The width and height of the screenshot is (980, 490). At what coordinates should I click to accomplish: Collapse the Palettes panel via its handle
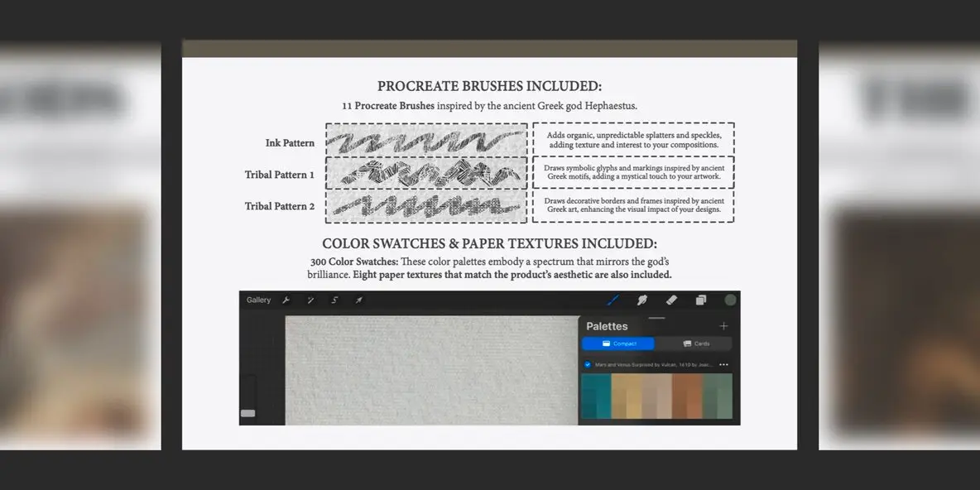[656, 317]
